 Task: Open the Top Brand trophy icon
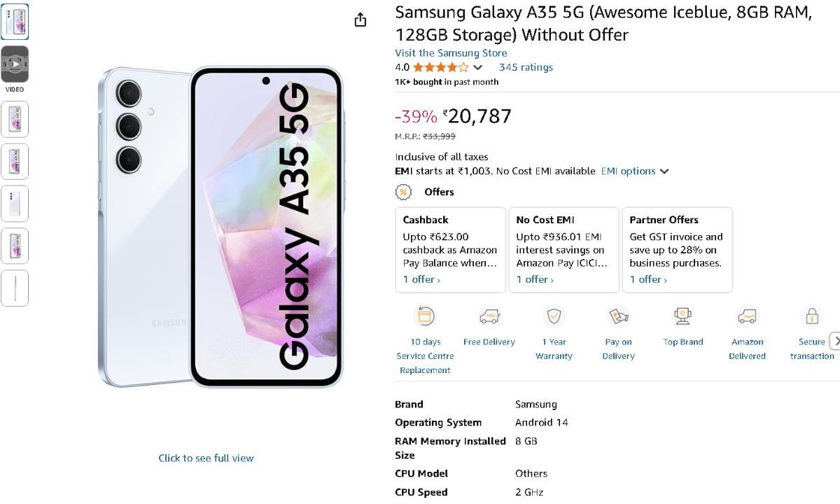click(x=682, y=317)
